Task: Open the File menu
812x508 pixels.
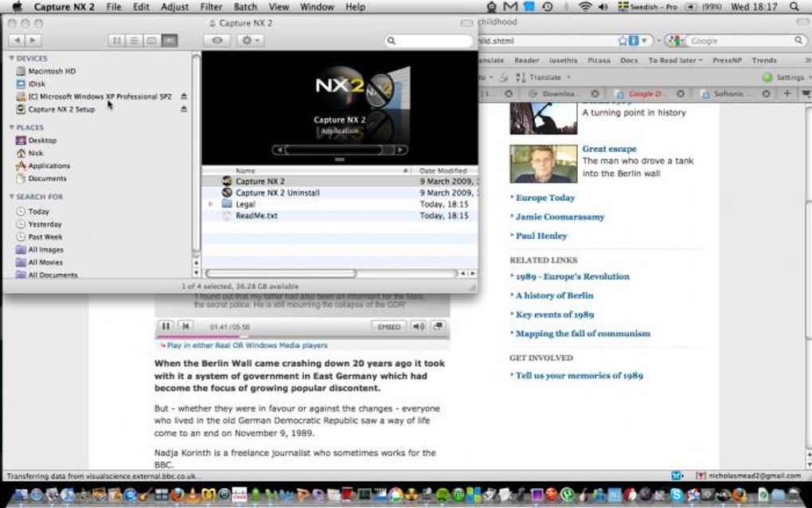Action: tap(113, 6)
